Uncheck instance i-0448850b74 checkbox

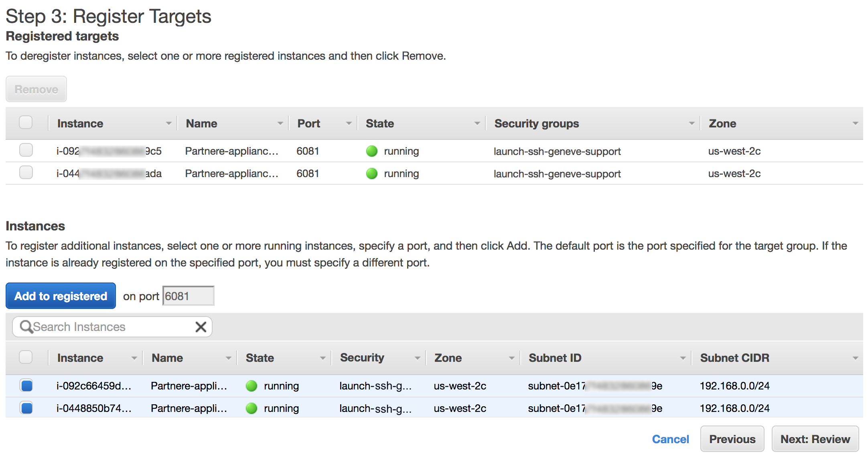27,408
